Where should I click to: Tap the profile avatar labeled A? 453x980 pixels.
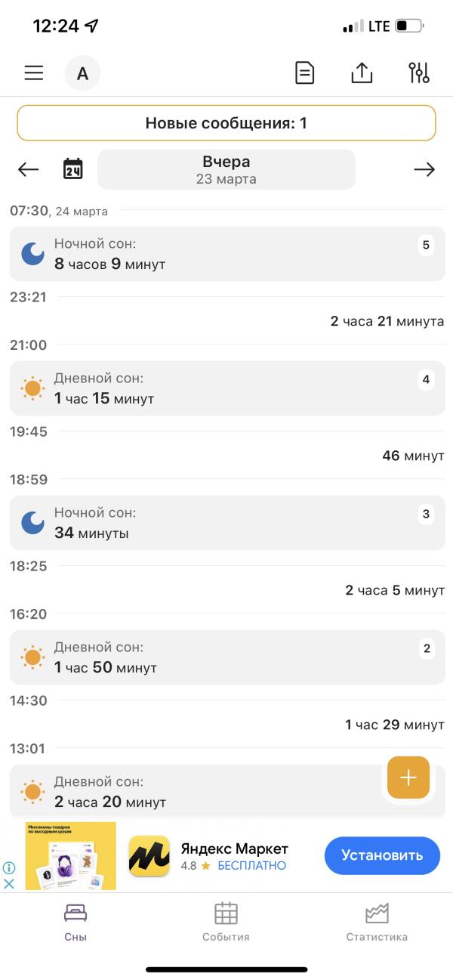point(82,73)
